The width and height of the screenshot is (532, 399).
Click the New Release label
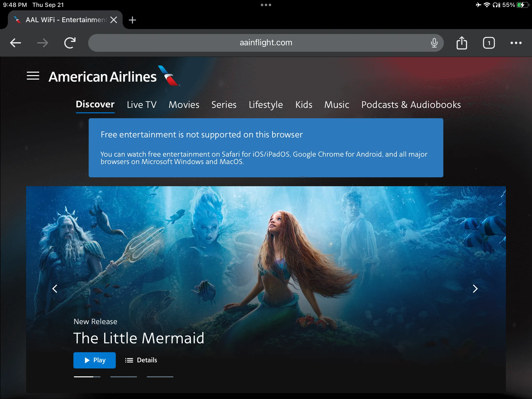[x=95, y=322]
